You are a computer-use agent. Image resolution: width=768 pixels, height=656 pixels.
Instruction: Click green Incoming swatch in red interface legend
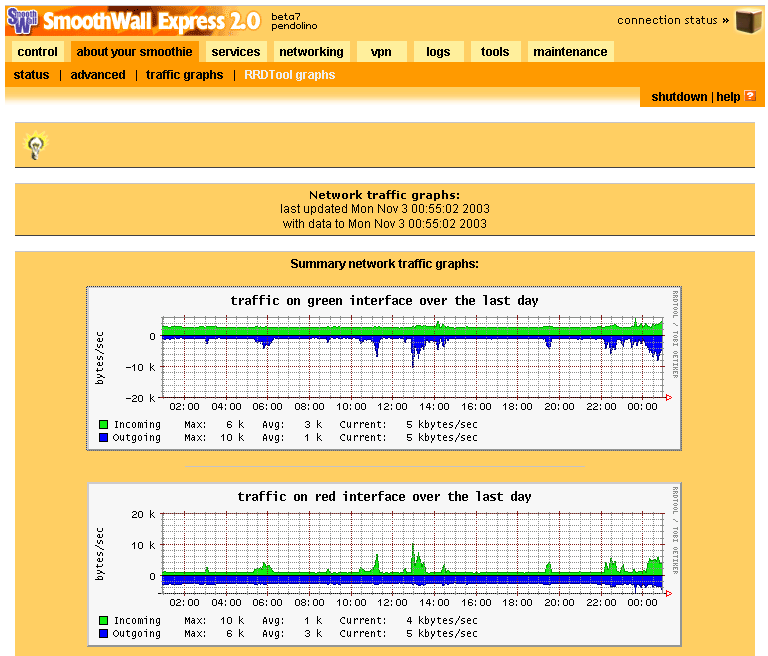103,620
